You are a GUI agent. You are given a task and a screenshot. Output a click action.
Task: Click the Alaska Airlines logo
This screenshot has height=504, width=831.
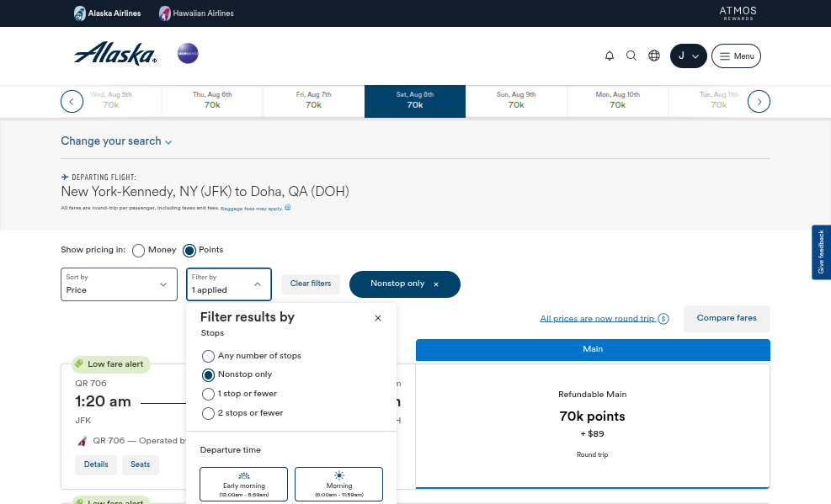click(x=115, y=54)
